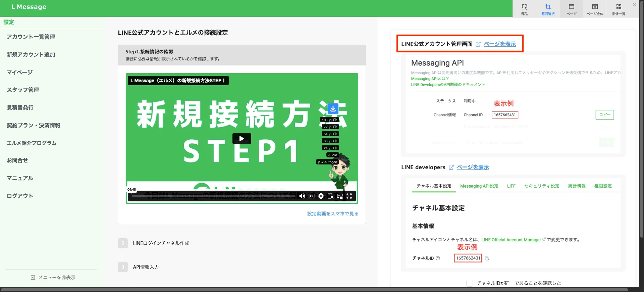Select the 部品 capture tool
Image resolution: width=644 pixels, height=292 pixels.
525,9
